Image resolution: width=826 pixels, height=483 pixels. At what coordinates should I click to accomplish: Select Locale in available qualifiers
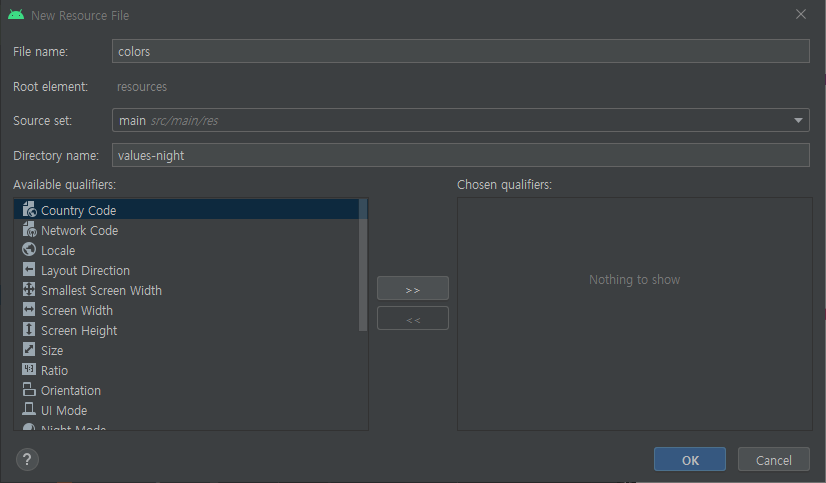186,250
